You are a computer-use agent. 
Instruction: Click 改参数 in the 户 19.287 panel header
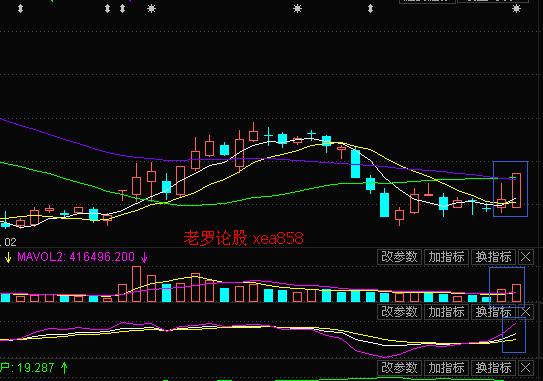pyautogui.click(x=399, y=367)
